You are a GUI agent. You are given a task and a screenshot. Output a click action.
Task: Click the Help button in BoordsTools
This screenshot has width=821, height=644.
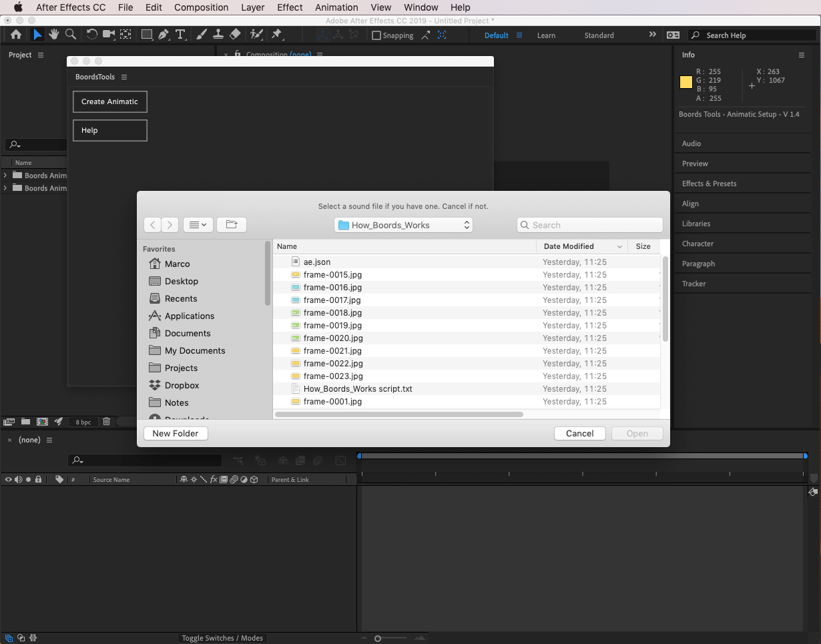[x=109, y=130]
